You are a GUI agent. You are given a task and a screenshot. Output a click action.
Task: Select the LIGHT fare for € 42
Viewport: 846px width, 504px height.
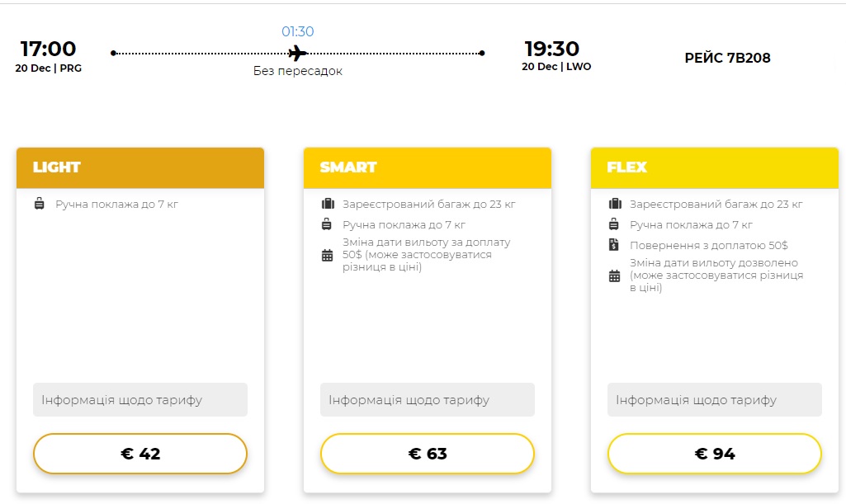140,454
